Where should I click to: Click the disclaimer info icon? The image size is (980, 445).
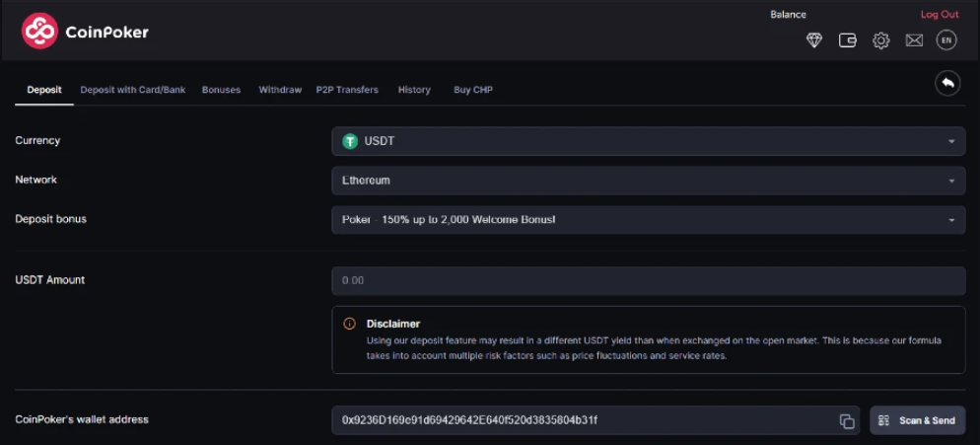click(x=349, y=324)
